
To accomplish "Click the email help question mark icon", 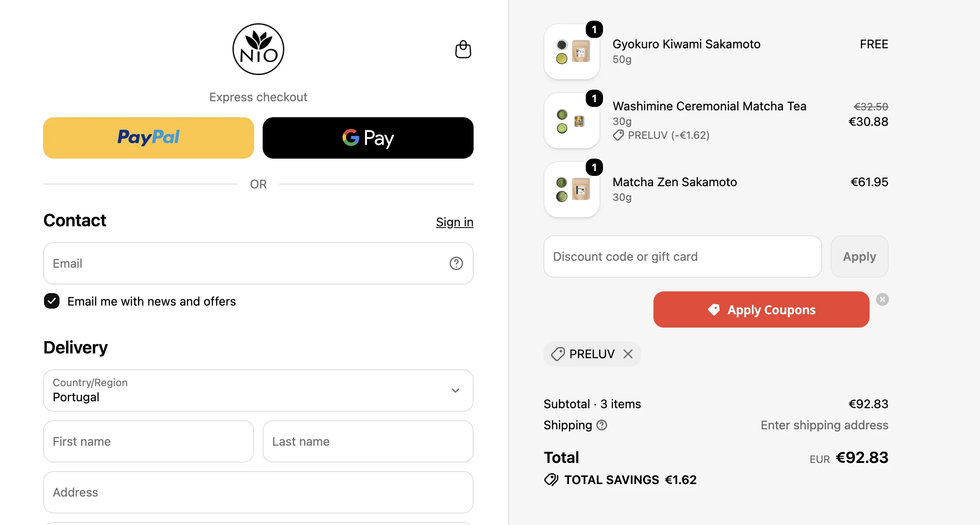I will coord(456,263).
